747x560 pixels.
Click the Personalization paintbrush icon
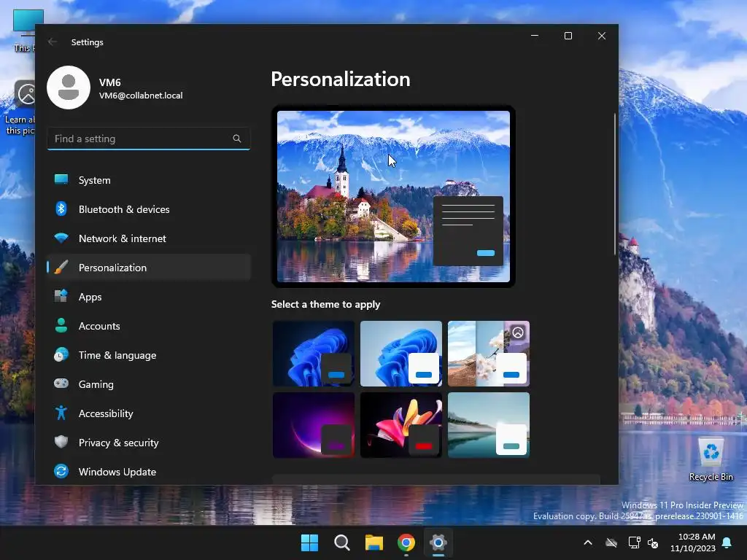point(61,267)
